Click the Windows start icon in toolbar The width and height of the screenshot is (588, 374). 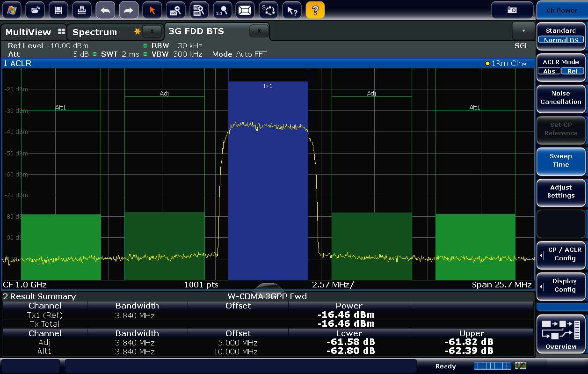(x=12, y=10)
